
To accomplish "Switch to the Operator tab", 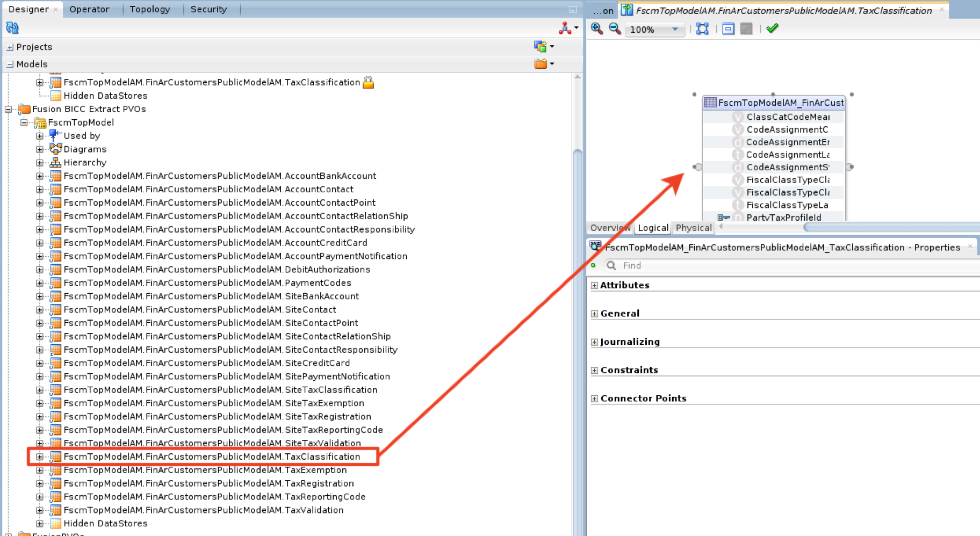I will [89, 9].
